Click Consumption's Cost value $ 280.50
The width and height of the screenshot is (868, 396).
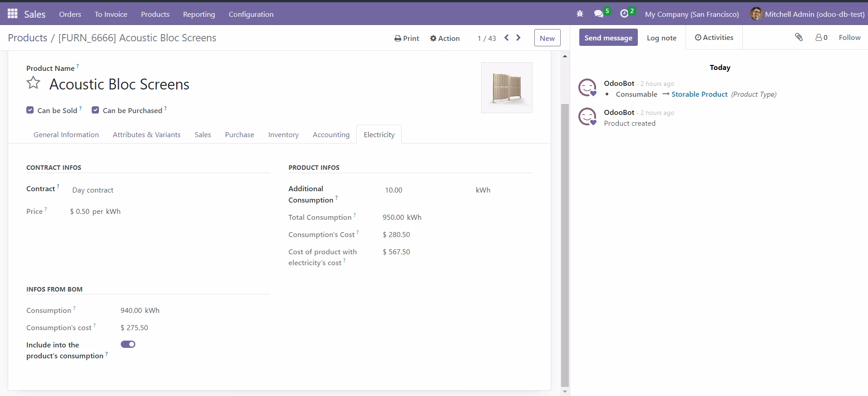[396, 234]
